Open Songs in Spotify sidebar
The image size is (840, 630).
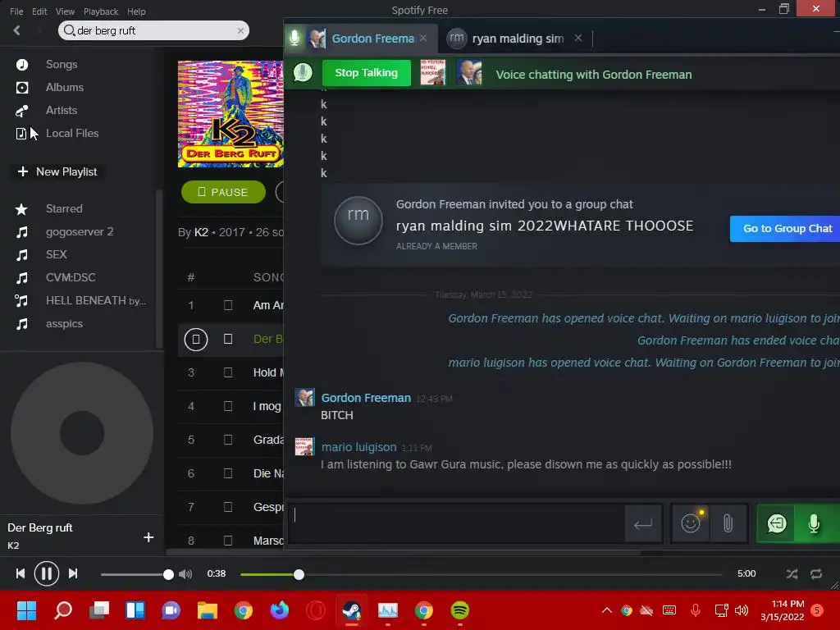[62, 64]
